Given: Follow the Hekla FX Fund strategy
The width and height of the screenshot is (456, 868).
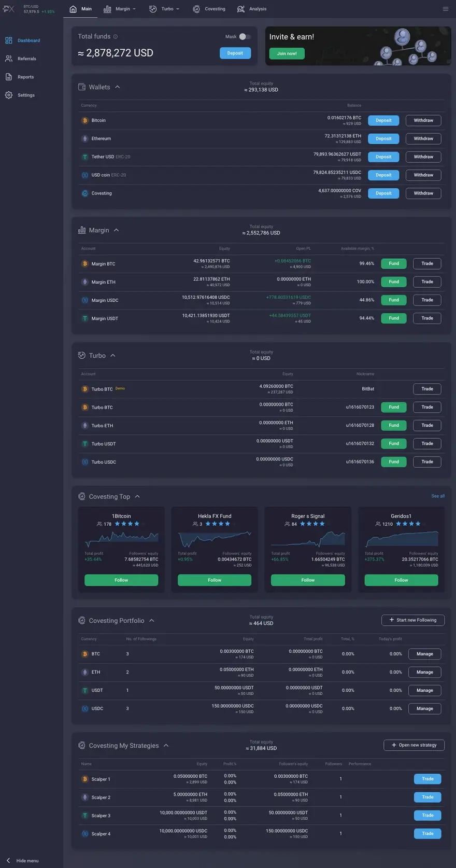Looking at the screenshot, I should click(215, 580).
